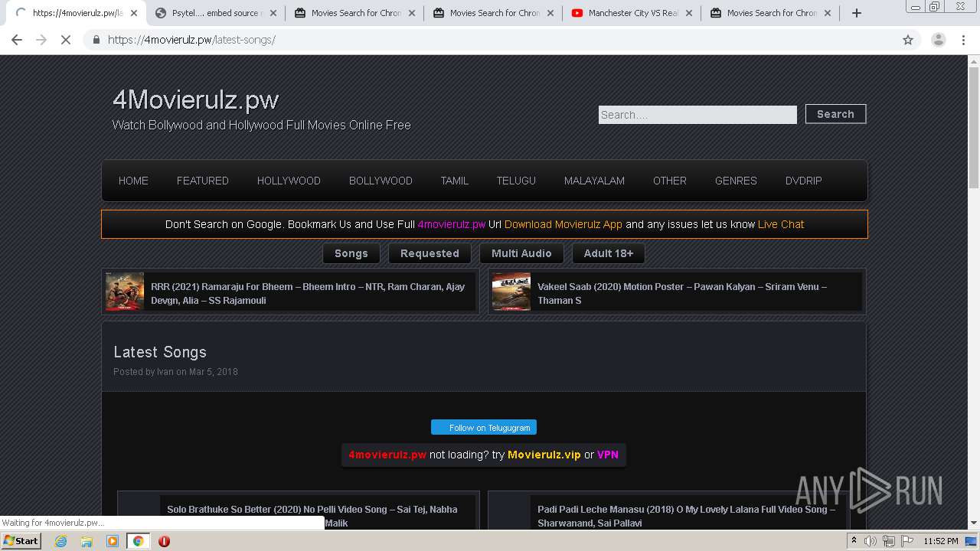The width and height of the screenshot is (980, 551).
Task: Open the Windows Start menu
Action: click(x=21, y=540)
